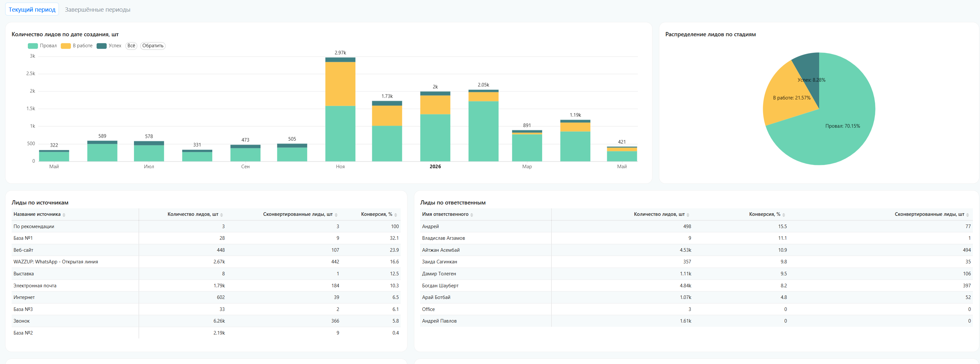
Task: Select the Звонок source row
Action: (x=206, y=321)
